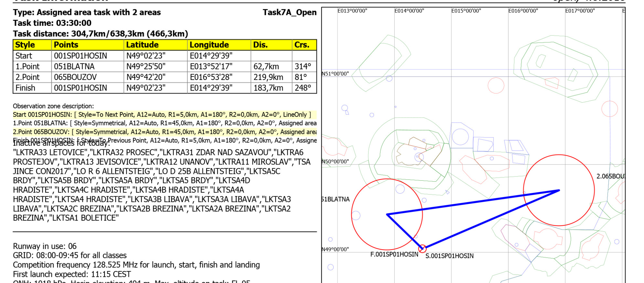644x283 pixels.
Task: Click the E017°00'00" longitude label on map
Action: [x=580, y=11]
